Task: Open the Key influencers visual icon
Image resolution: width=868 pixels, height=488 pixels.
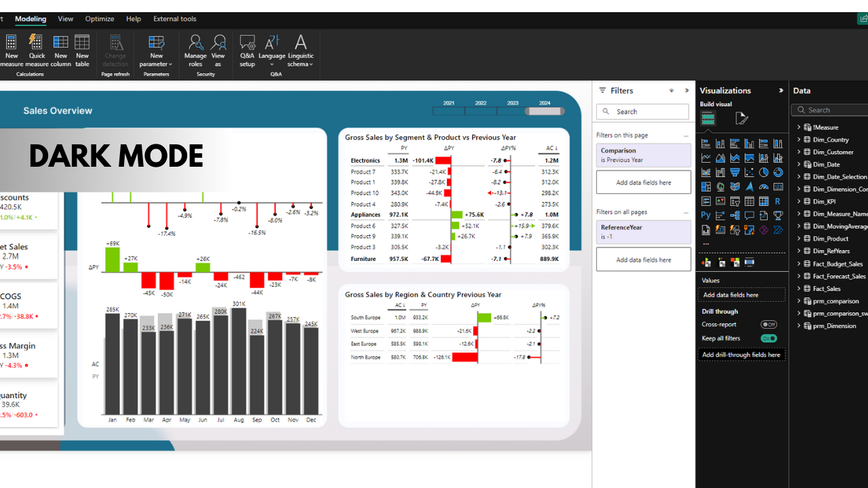Action: pyautogui.click(x=720, y=215)
